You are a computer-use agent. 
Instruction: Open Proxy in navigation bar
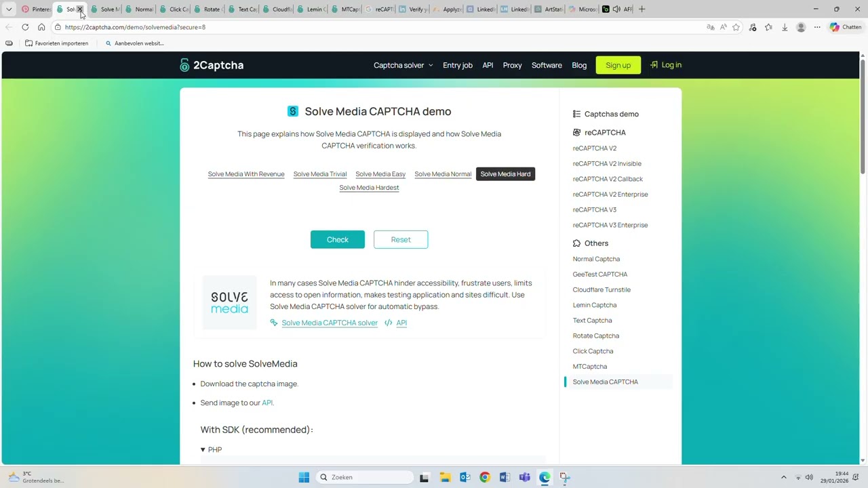tap(513, 65)
